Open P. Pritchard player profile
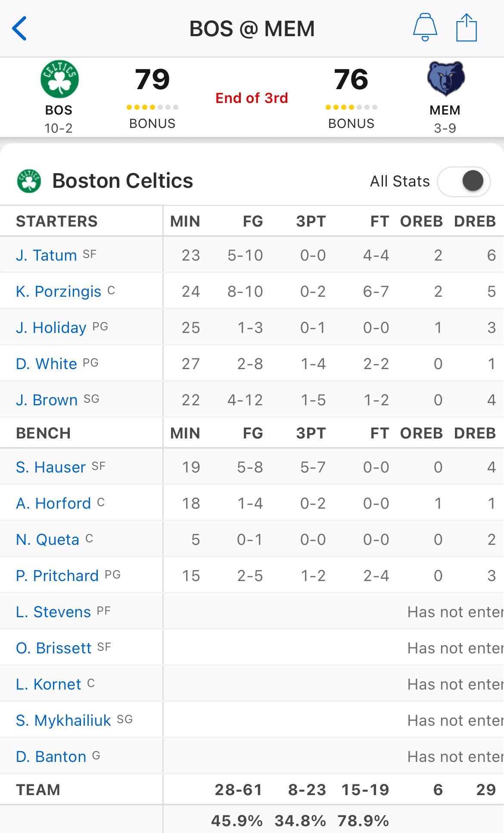The width and height of the screenshot is (504, 833). [57, 575]
